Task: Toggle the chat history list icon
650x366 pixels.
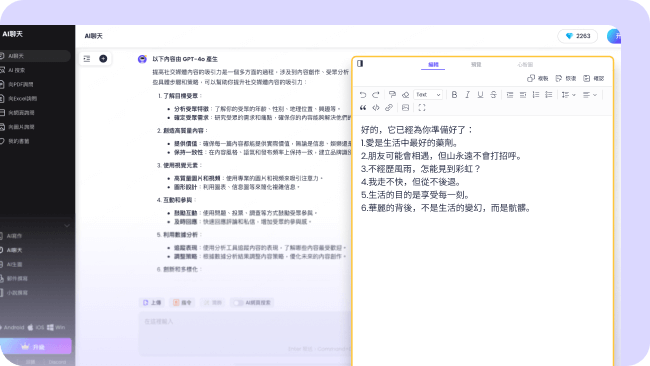Action: (x=87, y=59)
